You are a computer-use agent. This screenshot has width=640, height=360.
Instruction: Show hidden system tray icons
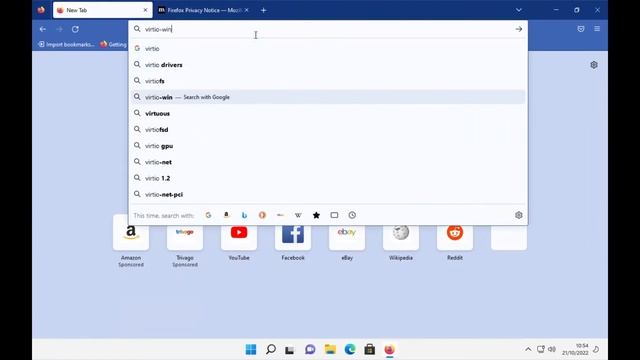coord(528,349)
